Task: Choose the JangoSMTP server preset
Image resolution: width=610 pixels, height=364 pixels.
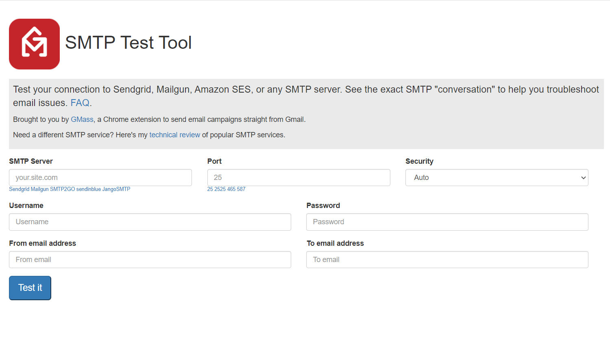Action: click(x=116, y=189)
